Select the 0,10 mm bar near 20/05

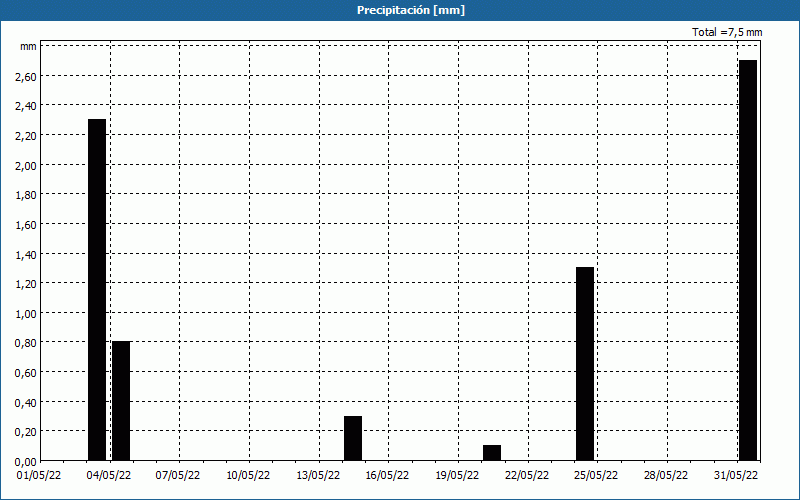(492, 453)
